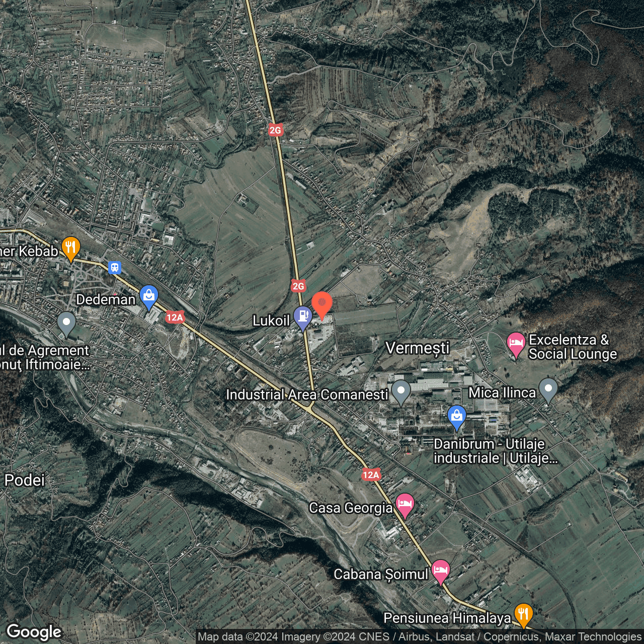Screen dimensions: 644x644
Task: Select the Podei village label
Action: (x=25, y=480)
